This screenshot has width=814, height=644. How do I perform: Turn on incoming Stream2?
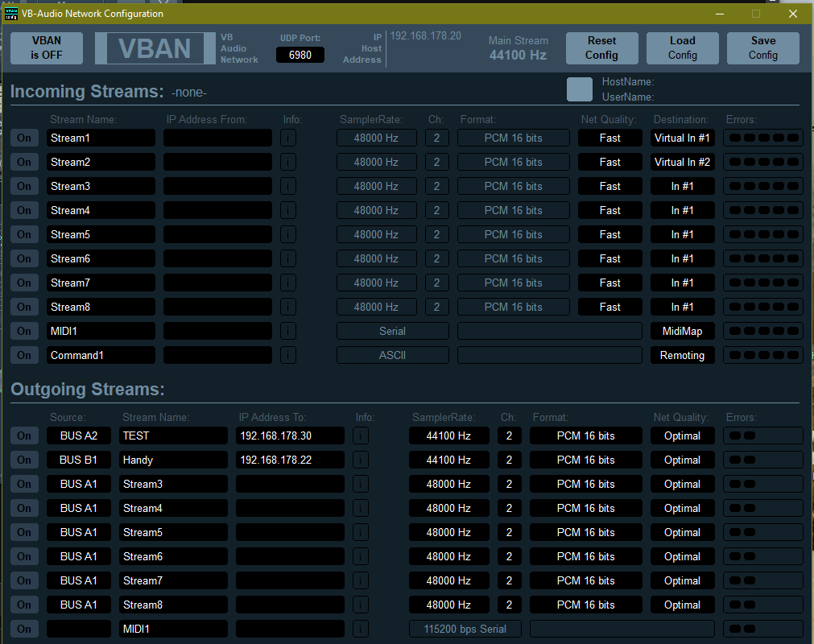coord(24,162)
